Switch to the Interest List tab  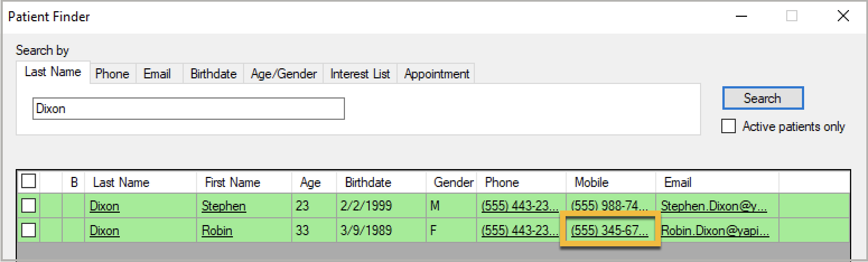[x=360, y=74]
